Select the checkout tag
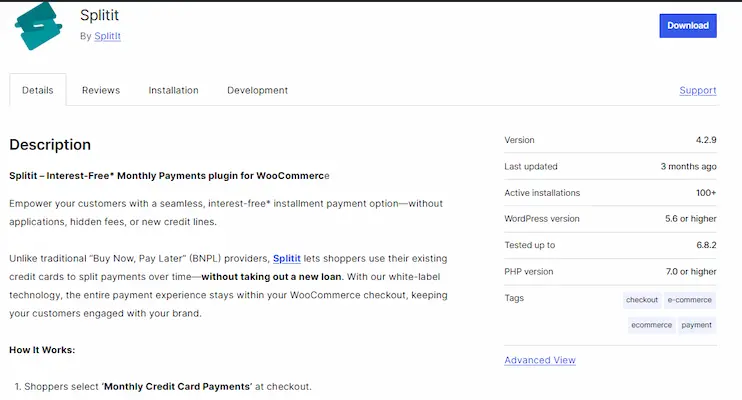Screen dimensions: 742x400 [x=642, y=300]
